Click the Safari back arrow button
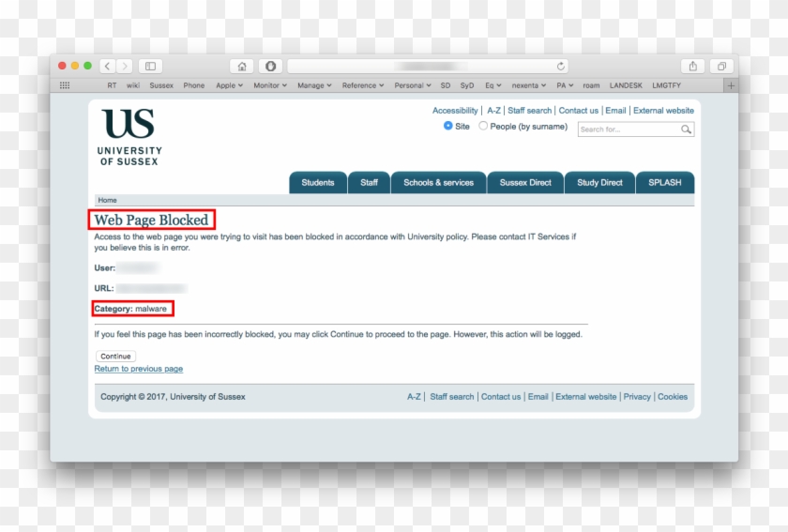 coord(107,66)
